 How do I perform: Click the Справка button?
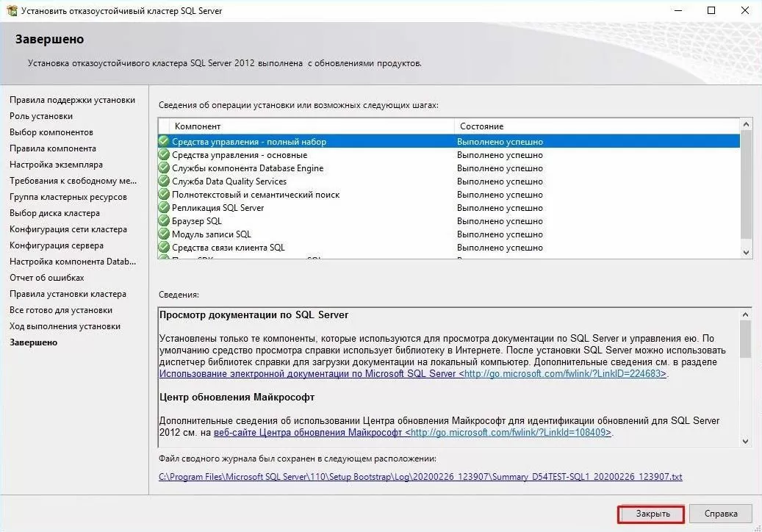point(721,514)
